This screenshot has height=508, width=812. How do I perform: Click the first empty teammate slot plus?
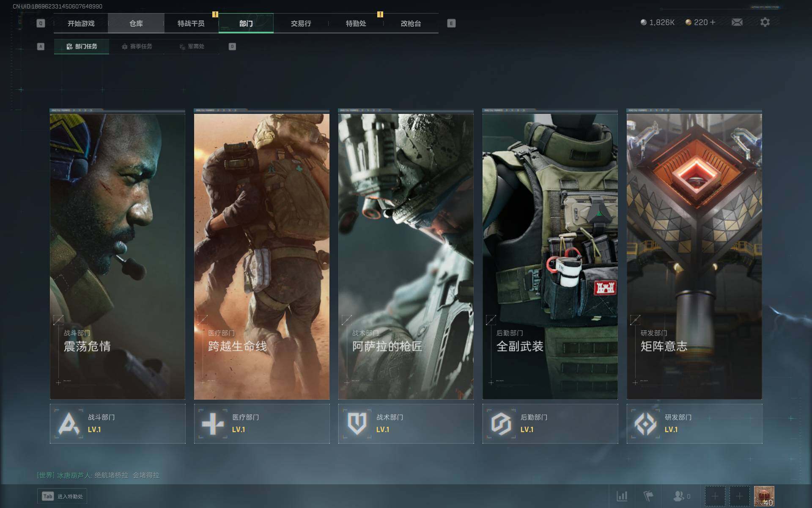tap(715, 496)
